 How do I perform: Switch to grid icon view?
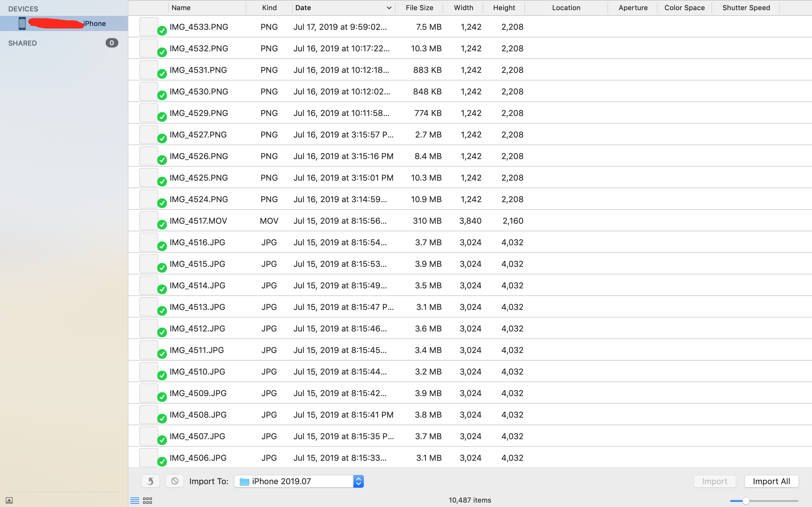(x=147, y=501)
